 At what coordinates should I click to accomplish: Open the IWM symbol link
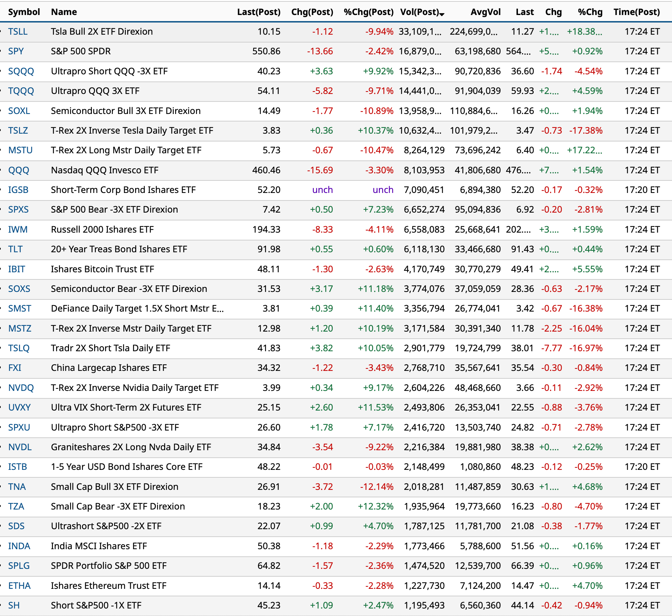(18, 230)
